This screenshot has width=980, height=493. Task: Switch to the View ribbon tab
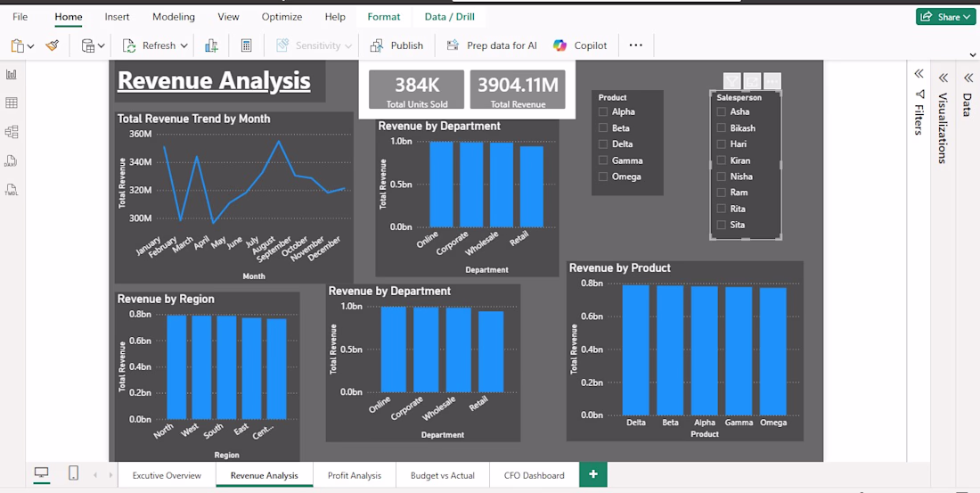pos(228,17)
